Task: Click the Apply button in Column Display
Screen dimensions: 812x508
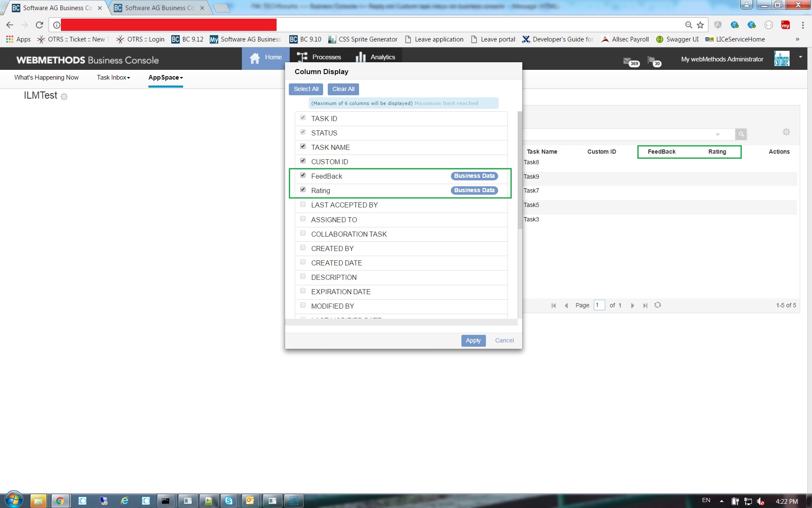Action: pos(473,340)
